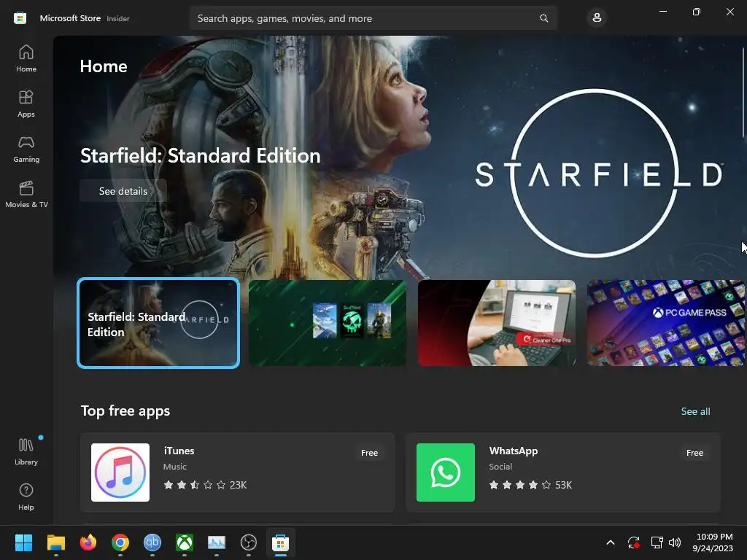Click the Starfield hero banner logo
This screenshot has width=747, height=560.
600,174
